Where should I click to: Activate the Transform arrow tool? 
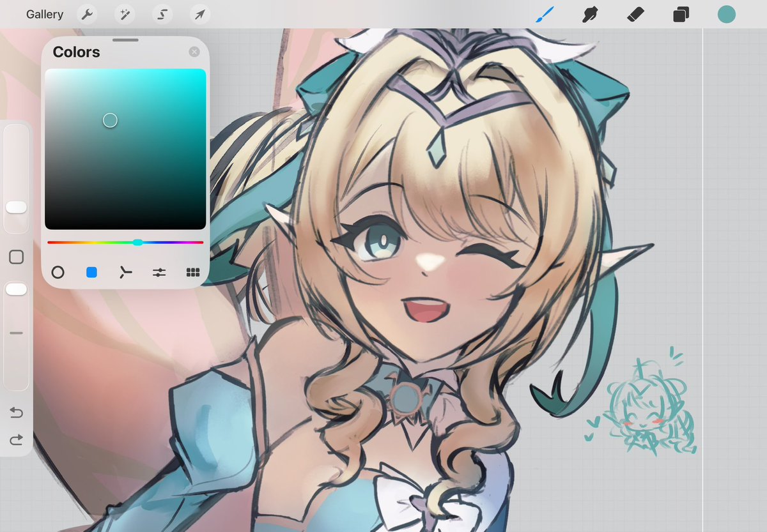(x=200, y=14)
